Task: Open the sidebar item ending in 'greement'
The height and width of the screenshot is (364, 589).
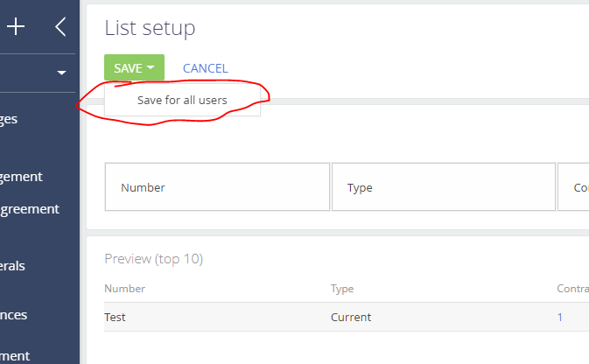Action: click(30, 209)
